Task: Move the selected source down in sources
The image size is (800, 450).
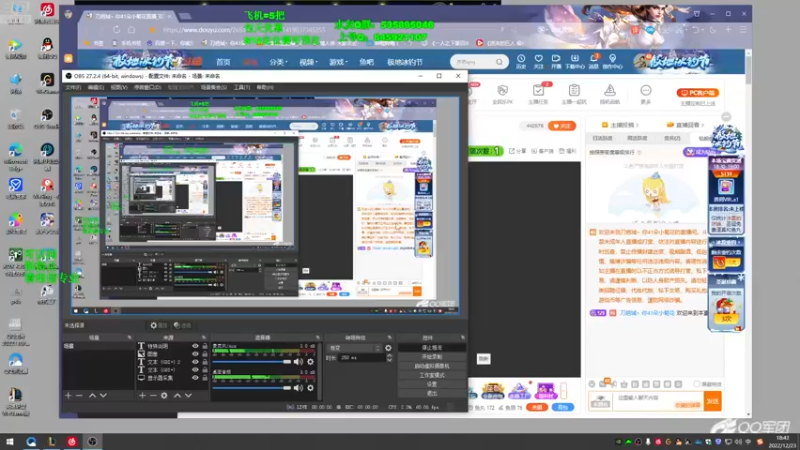Action: [188, 395]
